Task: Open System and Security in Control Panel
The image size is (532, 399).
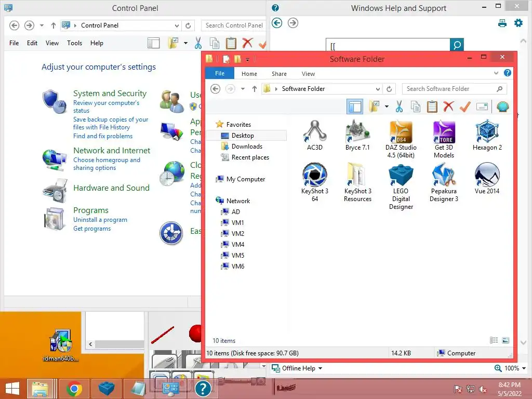Action: [110, 94]
